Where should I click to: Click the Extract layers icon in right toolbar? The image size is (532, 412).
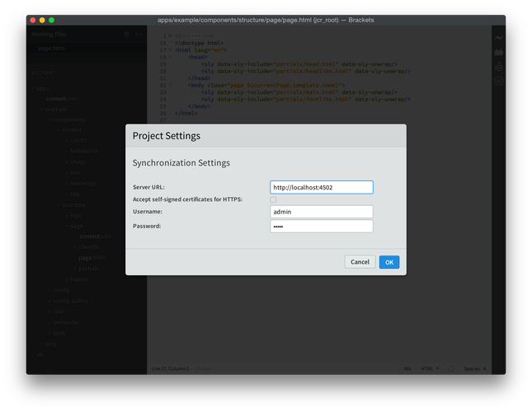point(498,66)
